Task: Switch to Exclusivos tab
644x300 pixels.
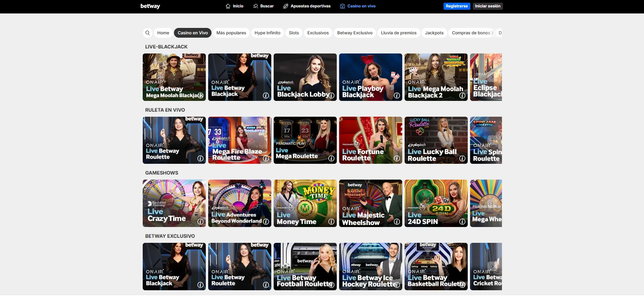Action: (x=318, y=33)
